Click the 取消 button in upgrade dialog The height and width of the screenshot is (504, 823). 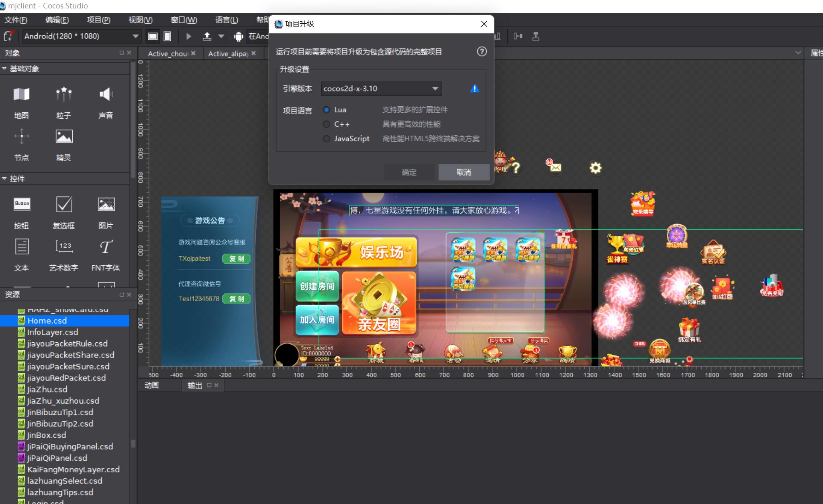(x=464, y=172)
